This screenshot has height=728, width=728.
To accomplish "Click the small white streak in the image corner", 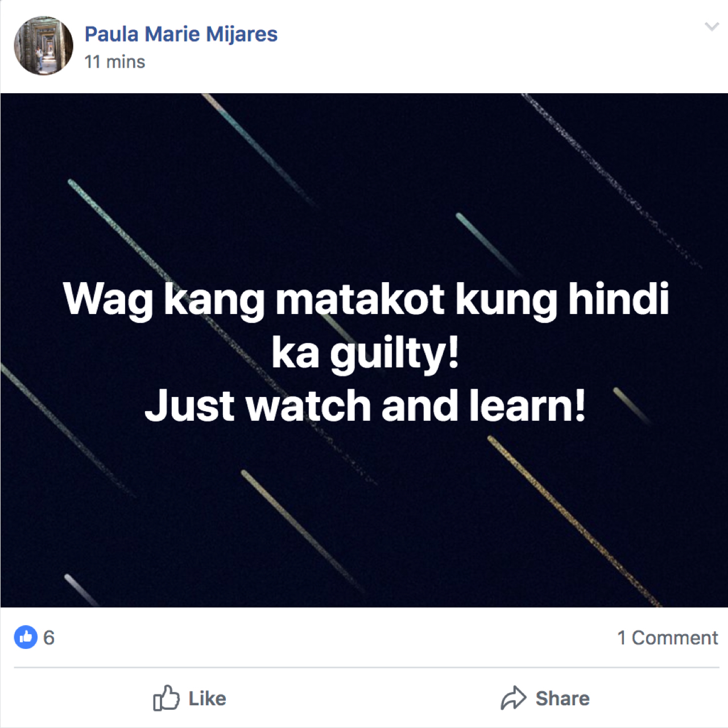I will coord(82,590).
